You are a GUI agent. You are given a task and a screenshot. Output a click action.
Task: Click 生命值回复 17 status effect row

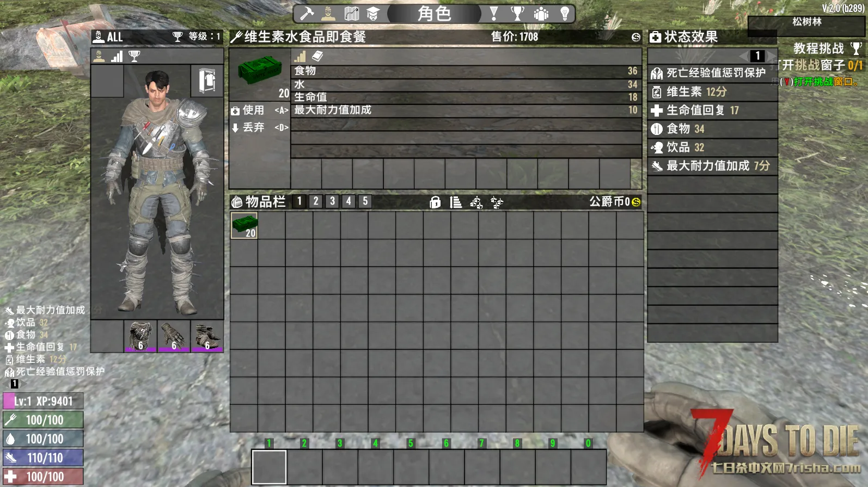coord(712,110)
